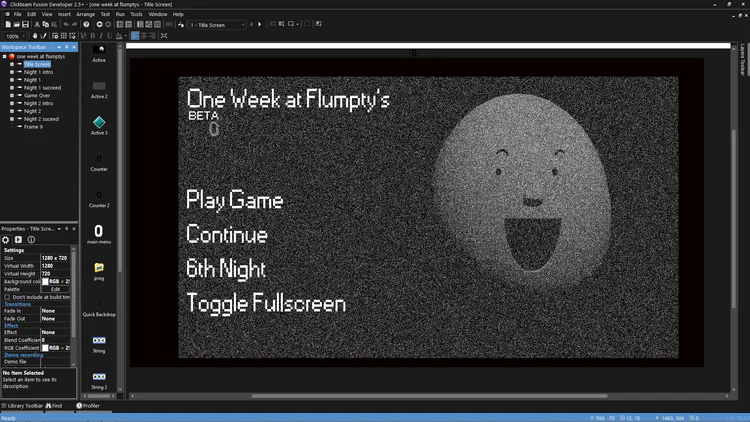This screenshot has width=750, height=422.
Task: Switch to the Find tab
Action: pyautogui.click(x=54, y=406)
